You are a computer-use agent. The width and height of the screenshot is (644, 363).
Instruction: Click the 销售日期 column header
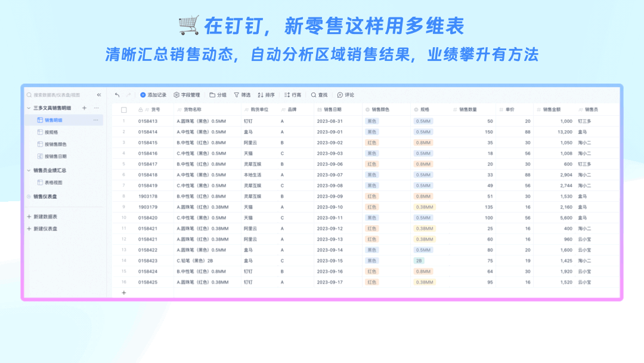(338, 110)
